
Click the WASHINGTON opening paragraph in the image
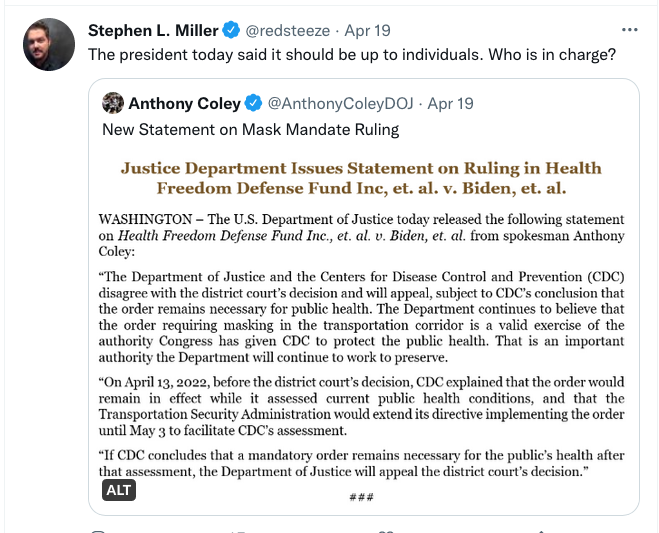coord(361,235)
